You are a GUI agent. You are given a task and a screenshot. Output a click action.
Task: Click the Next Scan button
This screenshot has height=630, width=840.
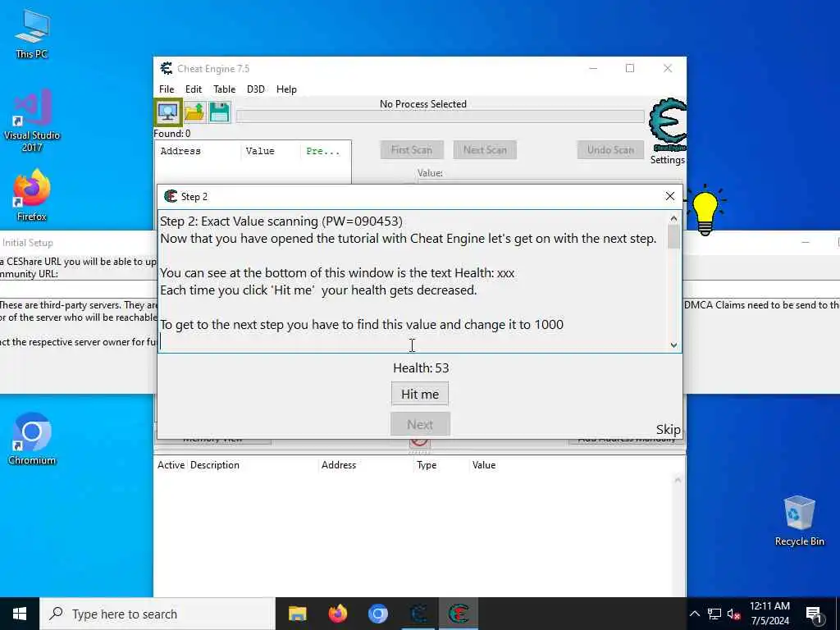point(485,150)
